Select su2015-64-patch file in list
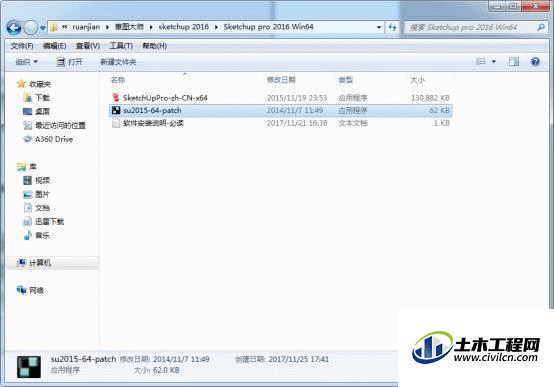 pyautogui.click(x=152, y=111)
